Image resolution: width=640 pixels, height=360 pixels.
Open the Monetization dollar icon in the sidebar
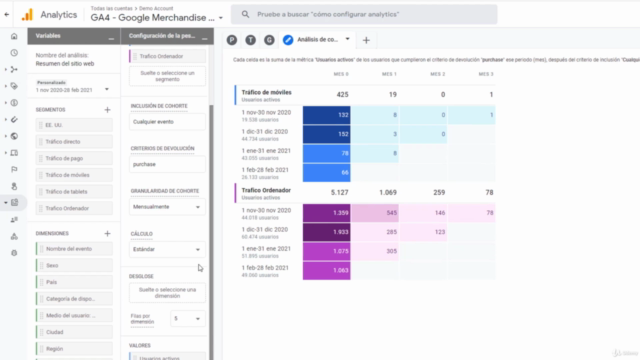point(14,103)
